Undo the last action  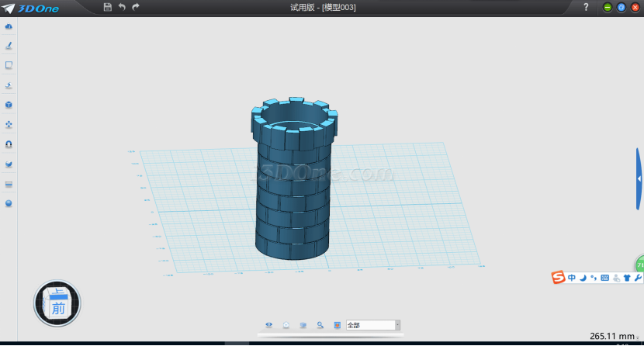[x=122, y=7]
